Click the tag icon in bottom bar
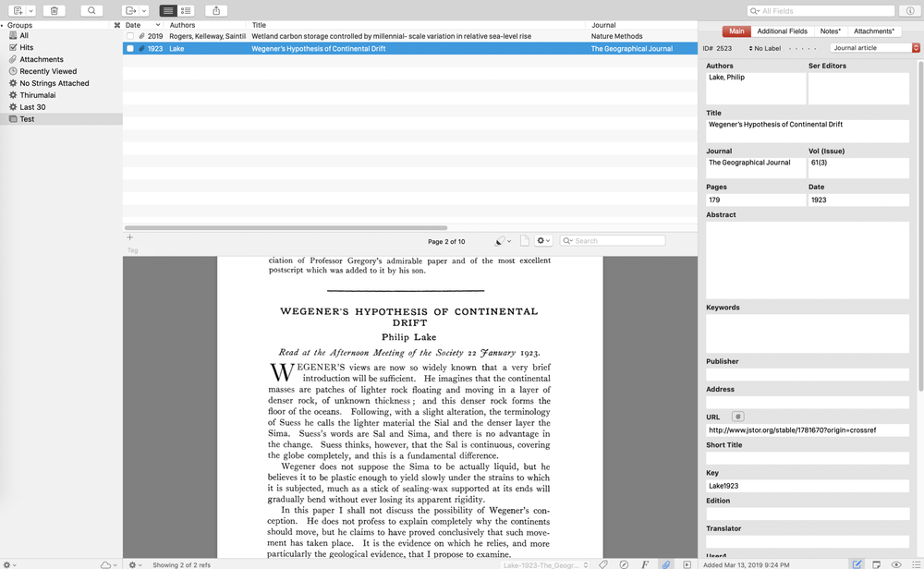Image resolution: width=924 pixels, height=569 pixels. 602,564
